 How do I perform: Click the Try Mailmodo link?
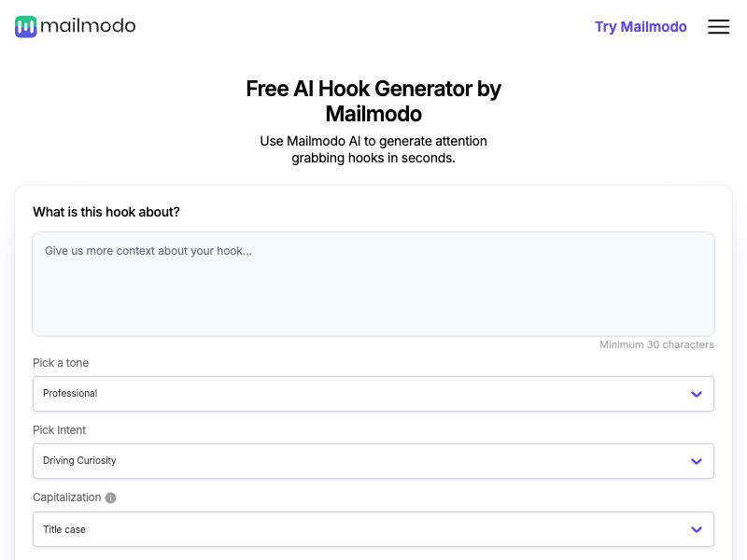641,27
